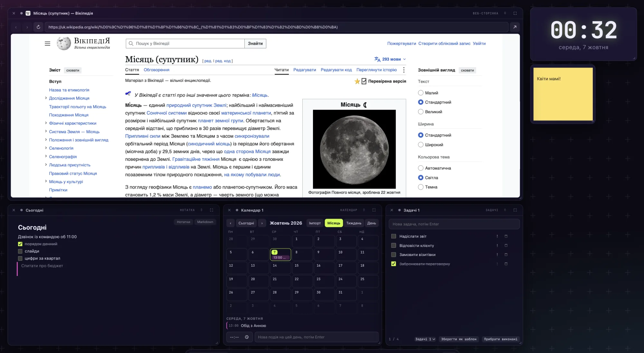644x353 pixels.
Task: Open Wikipedia article more-options dots menu
Action: click(x=403, y=70)
